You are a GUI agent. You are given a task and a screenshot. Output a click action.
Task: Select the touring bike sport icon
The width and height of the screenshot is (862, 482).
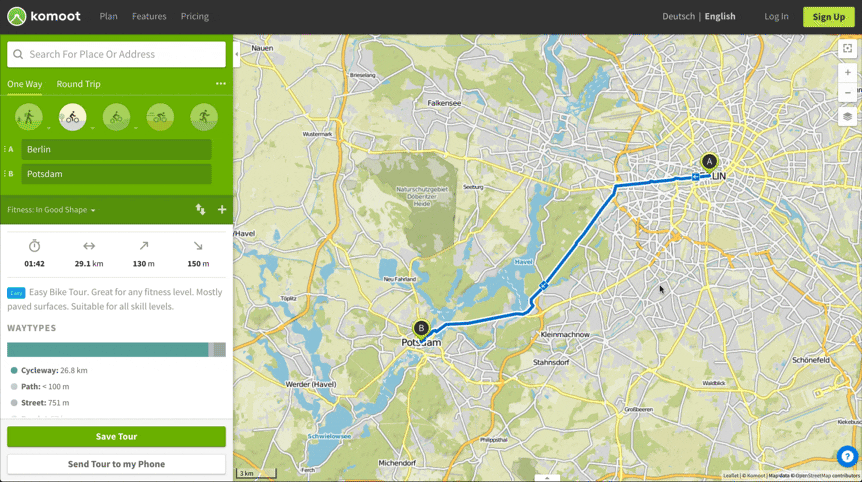[x=72, y=117]
